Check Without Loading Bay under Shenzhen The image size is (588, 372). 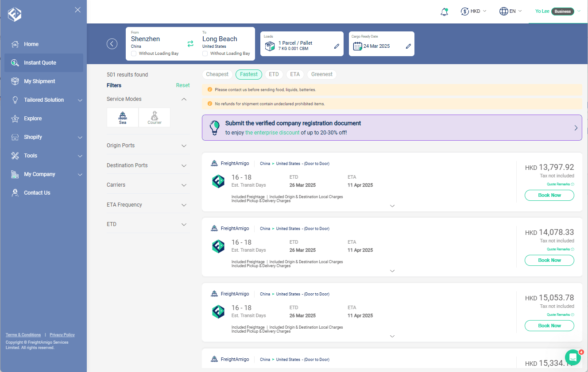[134, 54]
